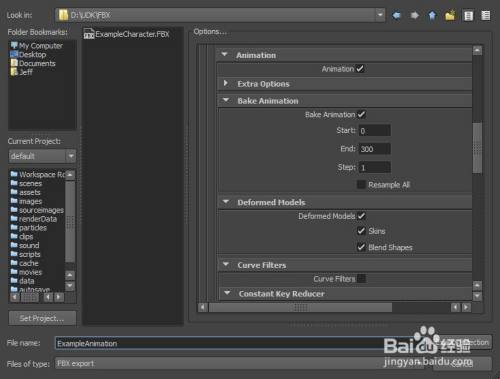The image size is (500, 379).
Task: Click the project list vertical scrollbar thumb
Action: (70, 222)
